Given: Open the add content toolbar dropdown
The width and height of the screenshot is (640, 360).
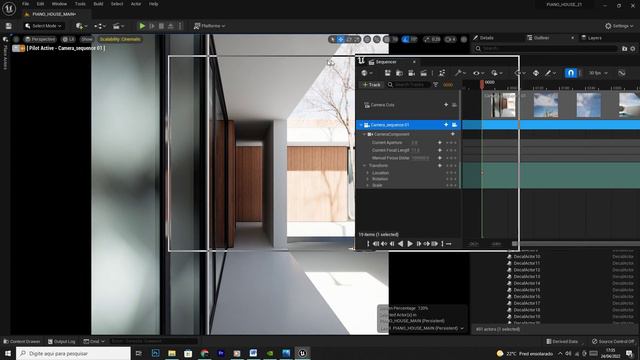Looking at the screenshot, I should (81, 26).
